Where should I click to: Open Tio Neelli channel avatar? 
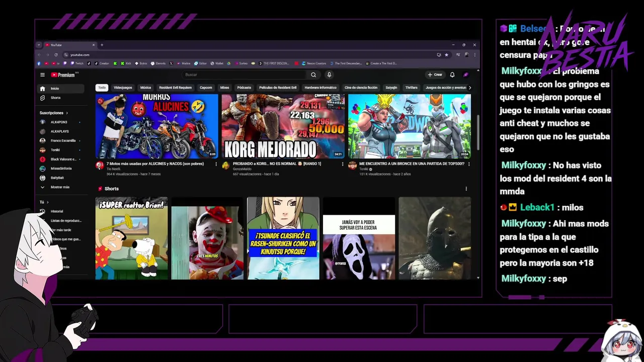click(x=100, y=165)
